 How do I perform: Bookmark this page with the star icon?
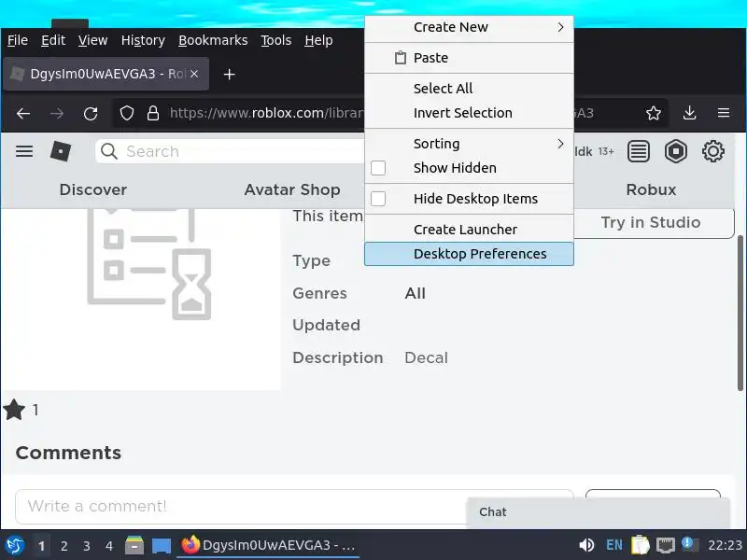click(654, 113)
